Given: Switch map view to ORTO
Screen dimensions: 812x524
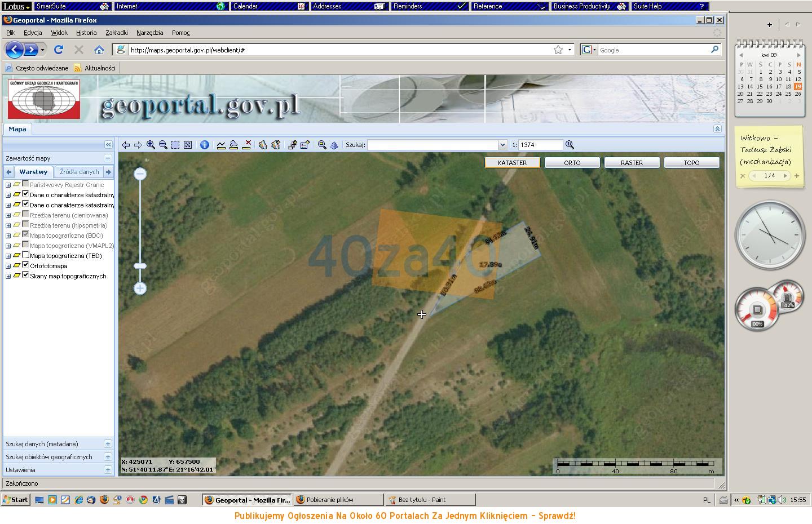Looking at the screenshot, I should click(x=572, y=163).
